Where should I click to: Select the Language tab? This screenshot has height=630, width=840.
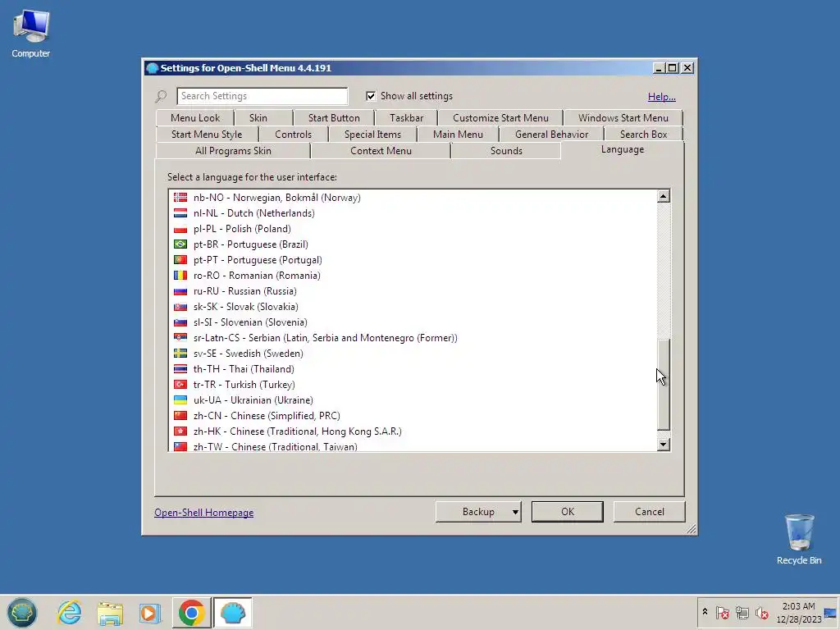[x=623, y=149]
